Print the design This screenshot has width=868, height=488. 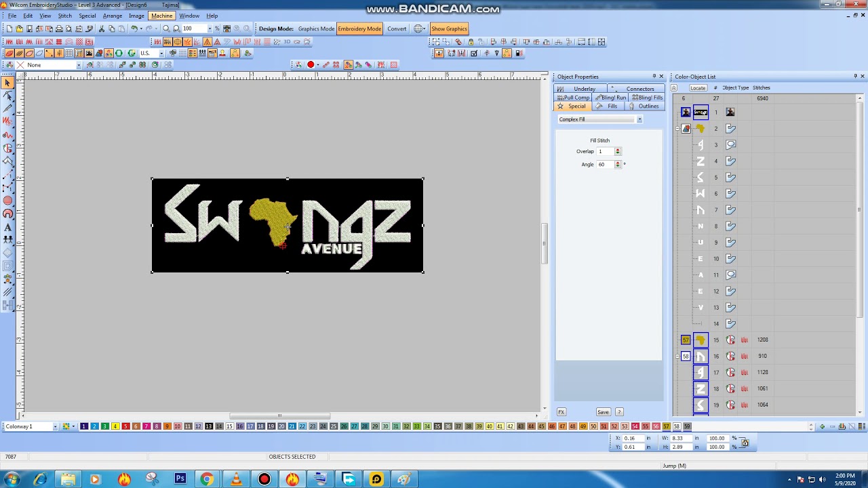[x=59, y=28]
